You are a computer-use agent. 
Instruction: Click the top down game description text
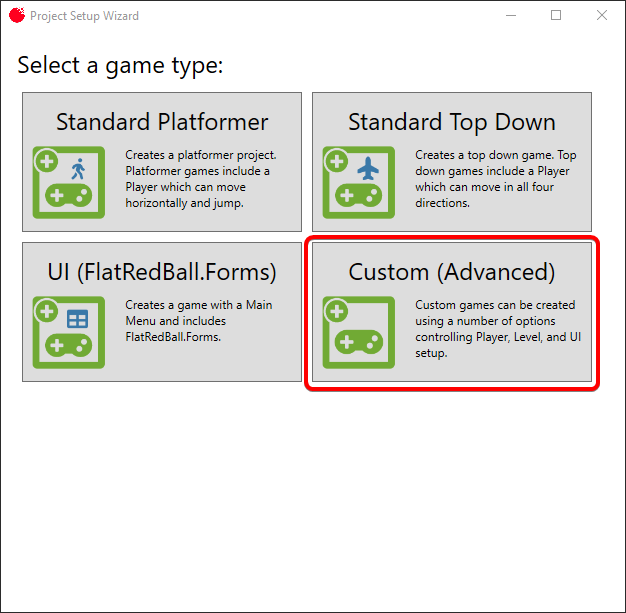(495, 179)
